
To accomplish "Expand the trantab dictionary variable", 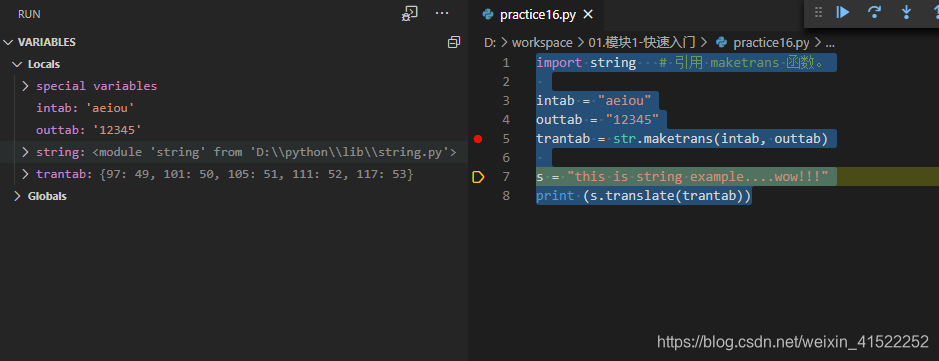I will coord(25,174).
